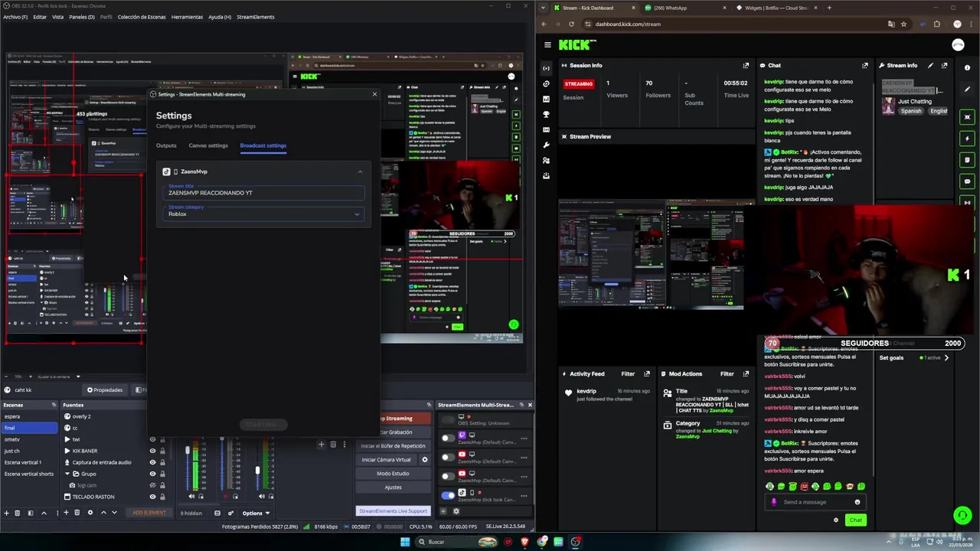Image resolution: width=980 pixels, height=551 pixels.
Task: Open Mod Actions Filter
Action: click(727, 373)
